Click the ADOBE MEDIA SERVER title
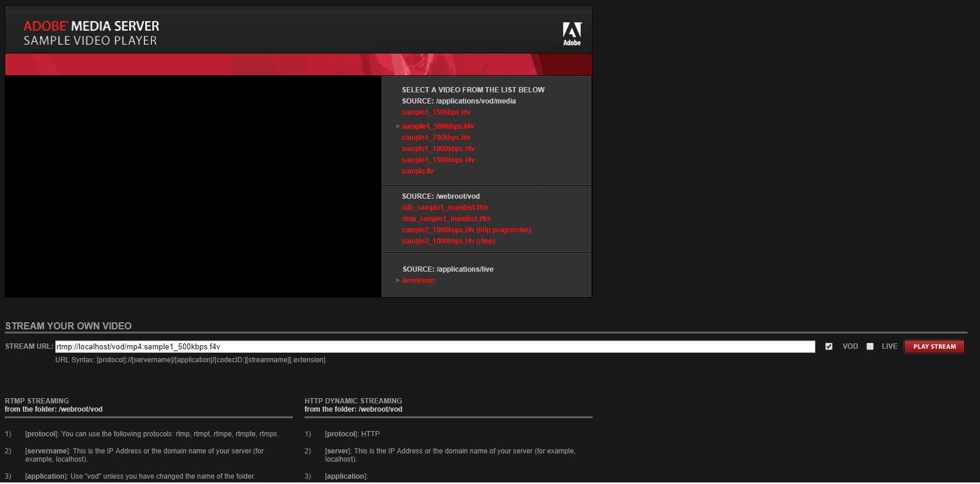Screen dimensions: 980x484 click(x=91, y=26)
